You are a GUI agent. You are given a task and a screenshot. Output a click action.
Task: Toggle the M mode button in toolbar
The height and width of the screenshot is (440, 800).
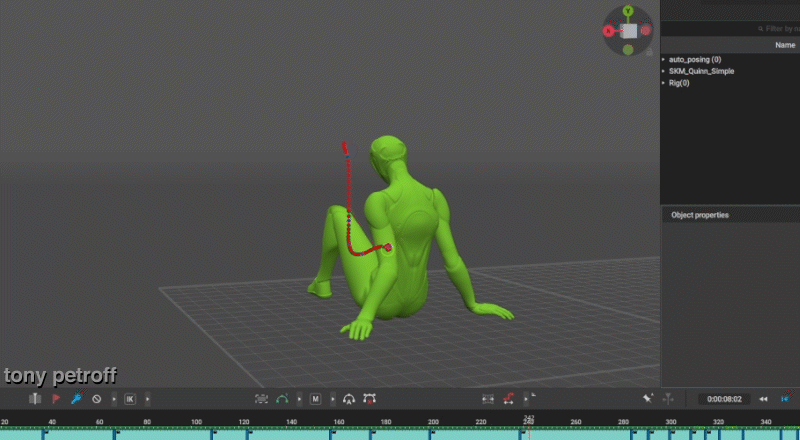[315, 399]
